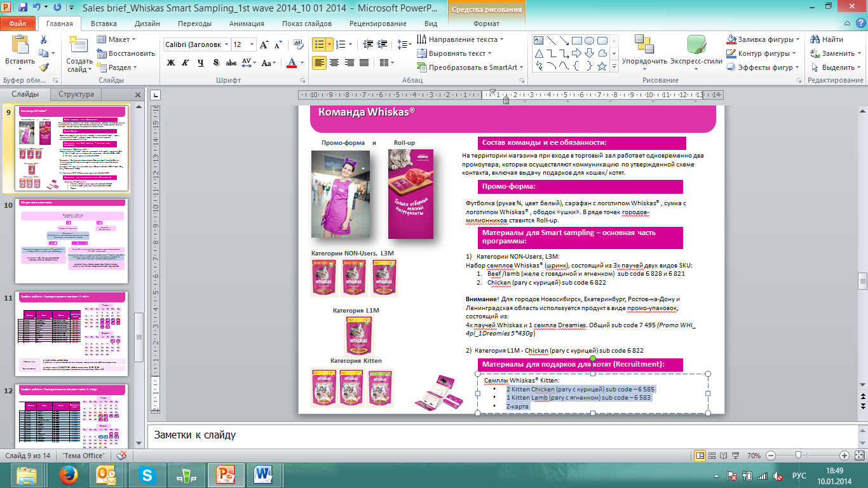Decrease list indent level

coord(367,44)
